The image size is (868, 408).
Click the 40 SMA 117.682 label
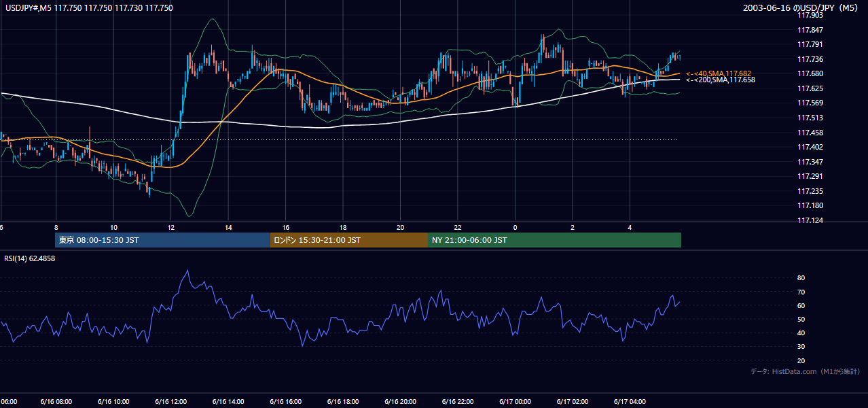pos(719,73)
